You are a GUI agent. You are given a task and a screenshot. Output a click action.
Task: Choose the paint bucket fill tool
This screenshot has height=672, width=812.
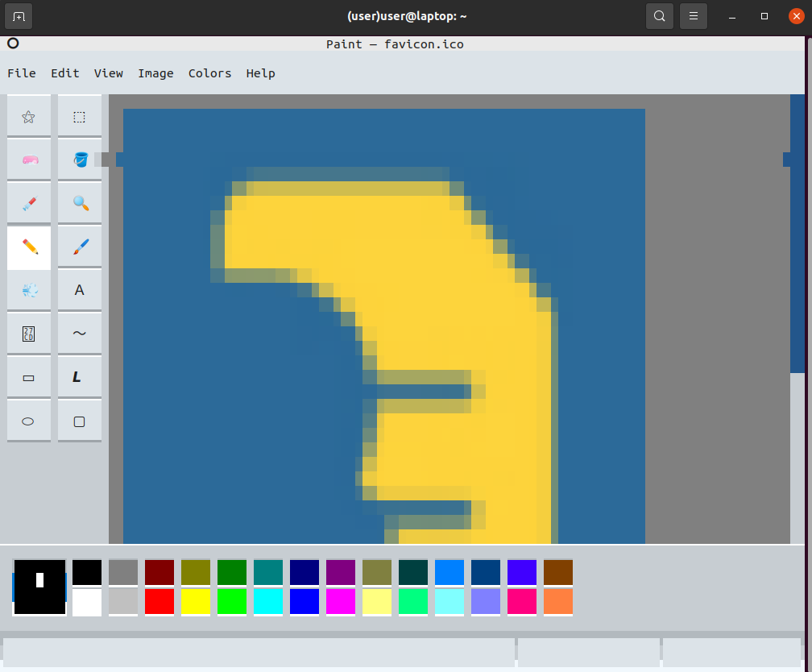[79, 160]
